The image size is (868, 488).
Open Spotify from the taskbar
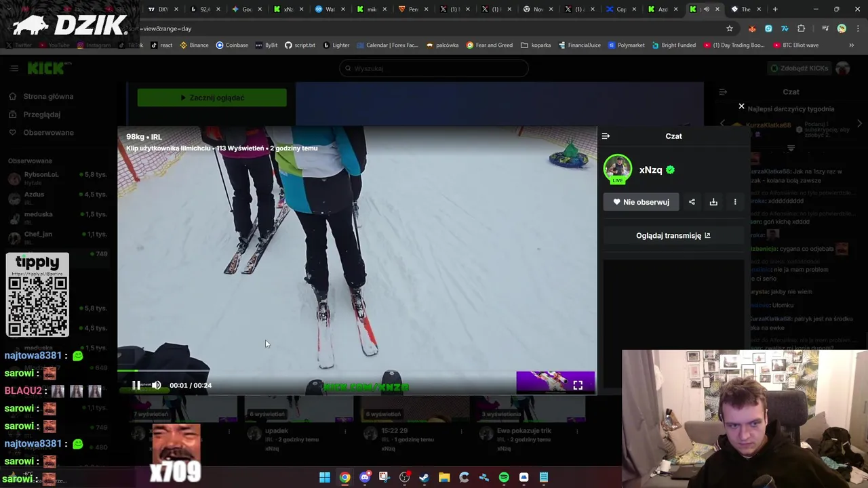pyautogui.click(x=504, y=477)
